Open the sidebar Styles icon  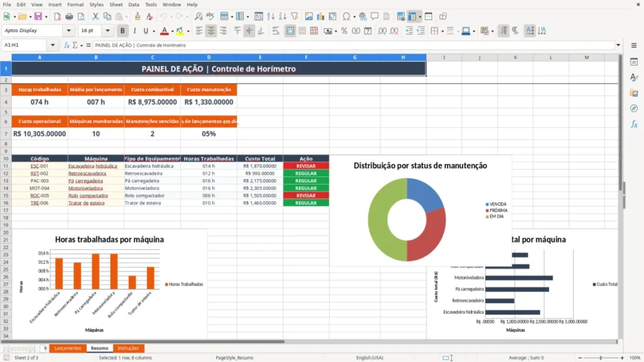[x=634, y=77]
